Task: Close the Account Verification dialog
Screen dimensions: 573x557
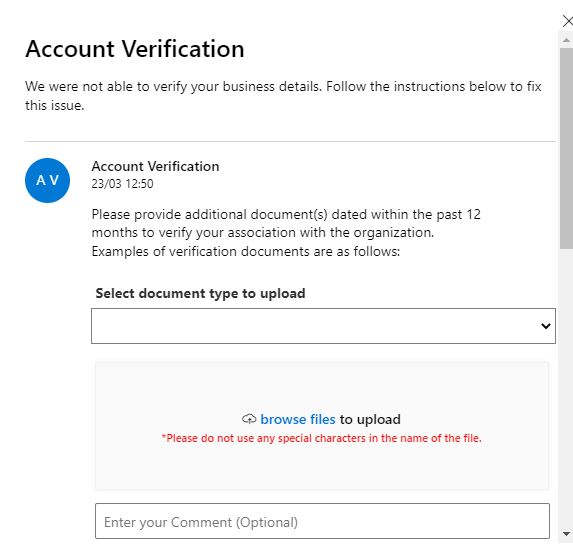Action: [568, 21]
